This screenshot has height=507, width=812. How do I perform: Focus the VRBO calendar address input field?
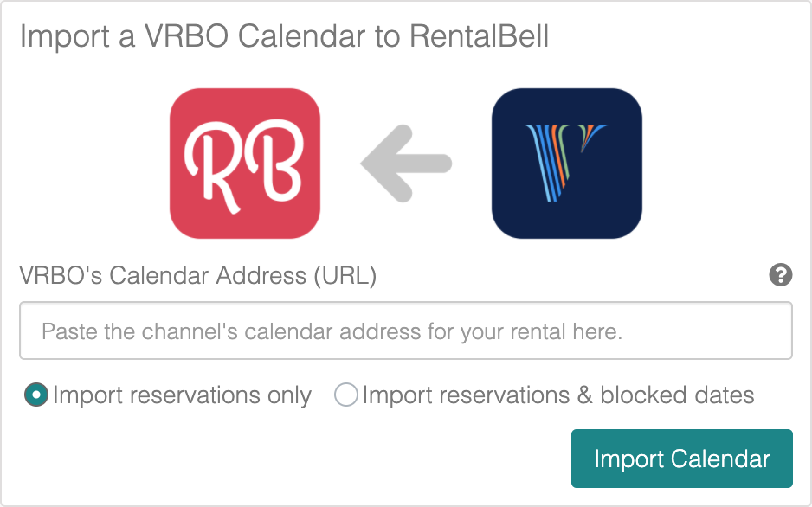point(406,331)
